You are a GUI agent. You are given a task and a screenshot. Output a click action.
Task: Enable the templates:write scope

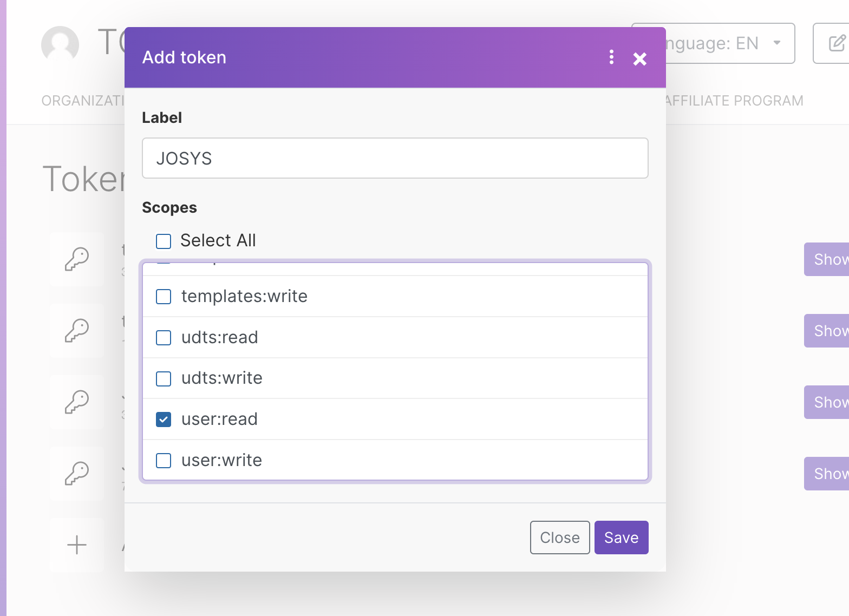coord(164,297)
